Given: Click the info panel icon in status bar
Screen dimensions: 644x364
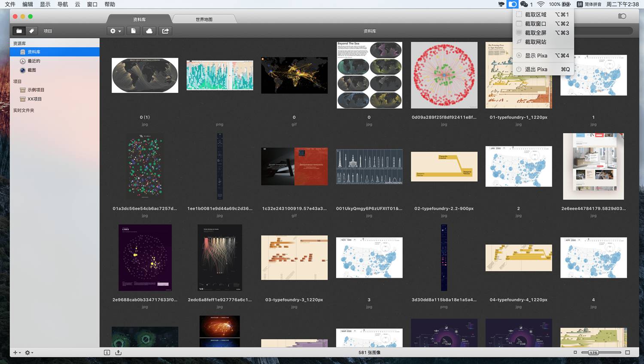Looking at the screenshot, I should click(x=107, y=352).
